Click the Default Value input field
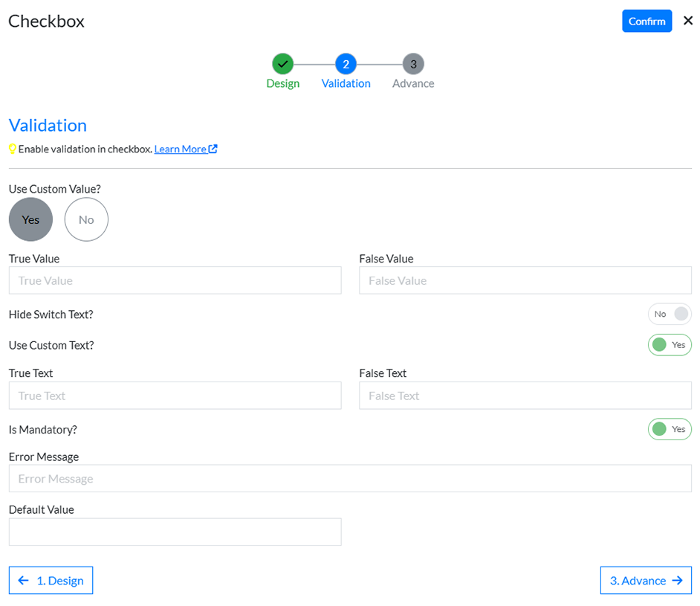 coord(175,532)
